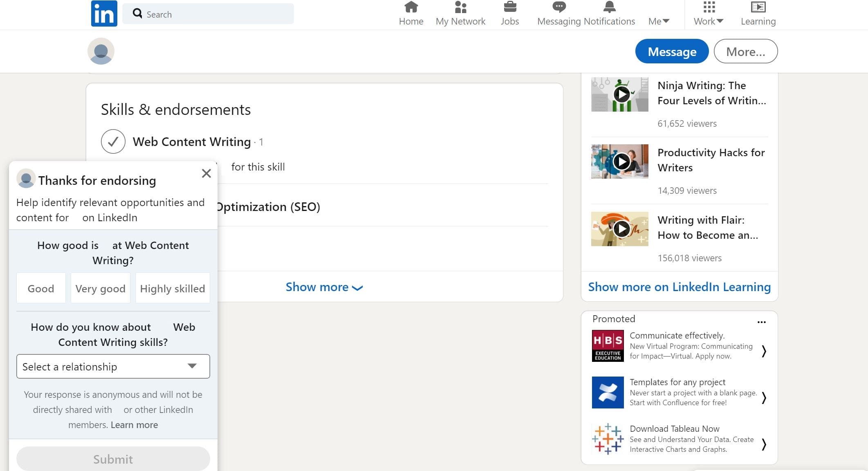868x471 pixels.
Task: Go to Jobs briefcase icon
Action: (510, 7)
